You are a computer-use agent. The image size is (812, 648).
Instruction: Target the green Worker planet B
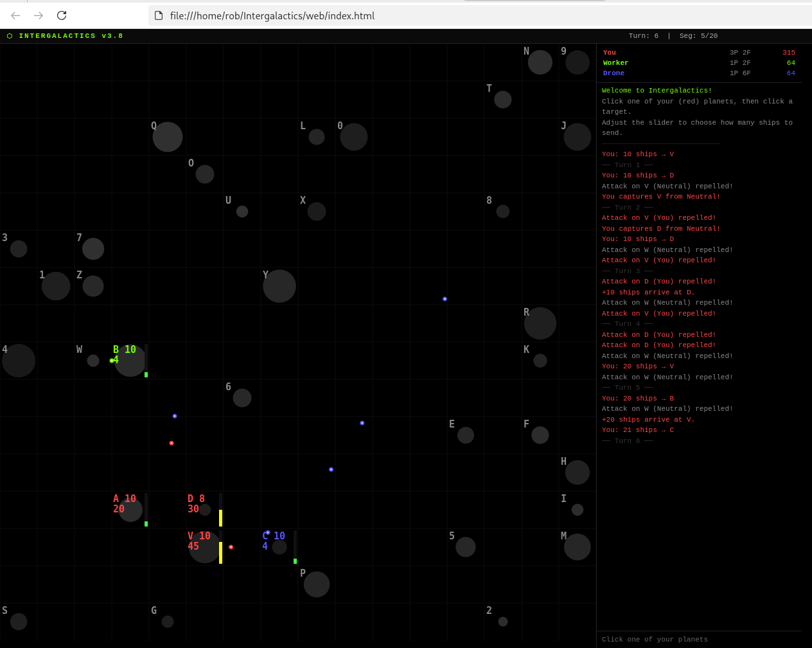pos(130,361)
